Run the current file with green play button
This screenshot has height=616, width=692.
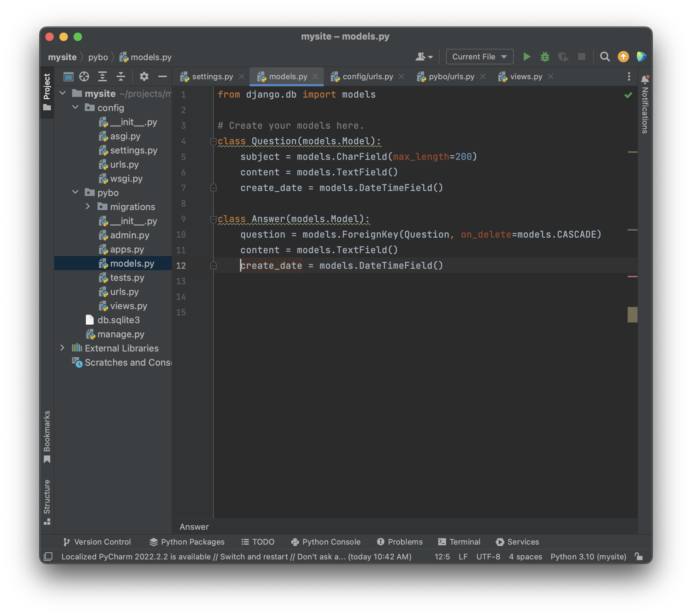click(527, 57)
